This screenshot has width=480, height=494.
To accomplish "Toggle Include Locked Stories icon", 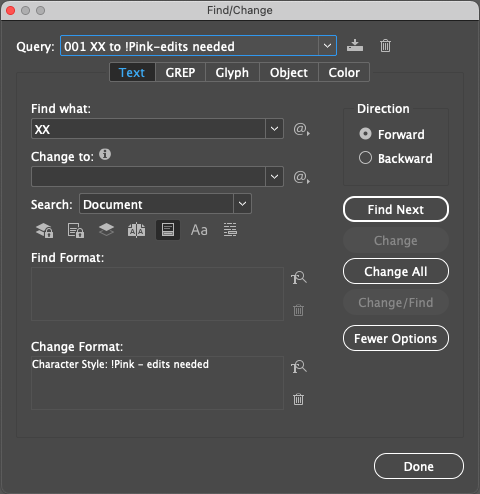I will coord(76,230).
